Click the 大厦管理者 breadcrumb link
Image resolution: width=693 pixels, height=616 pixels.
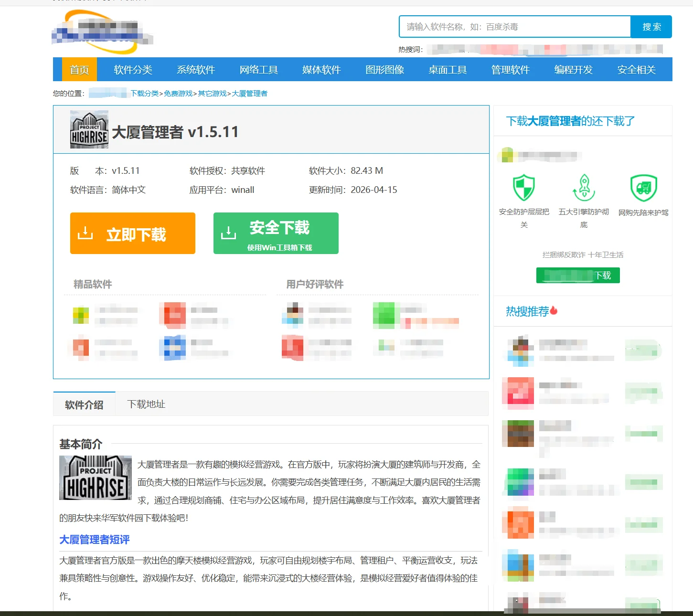250,94
